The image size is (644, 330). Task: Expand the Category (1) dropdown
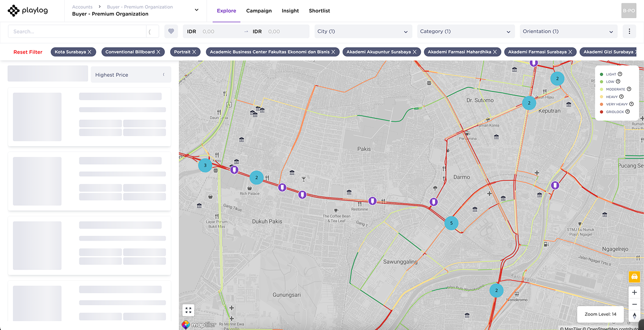465,32
